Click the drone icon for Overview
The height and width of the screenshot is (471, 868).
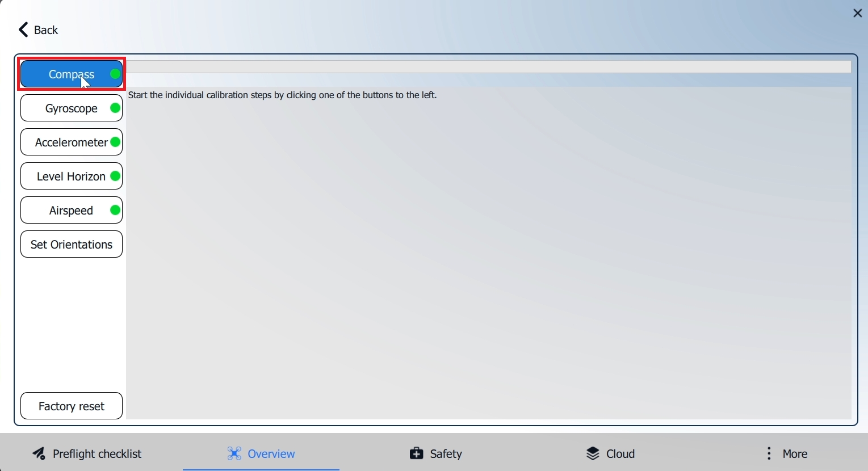(x=234, y=454)
